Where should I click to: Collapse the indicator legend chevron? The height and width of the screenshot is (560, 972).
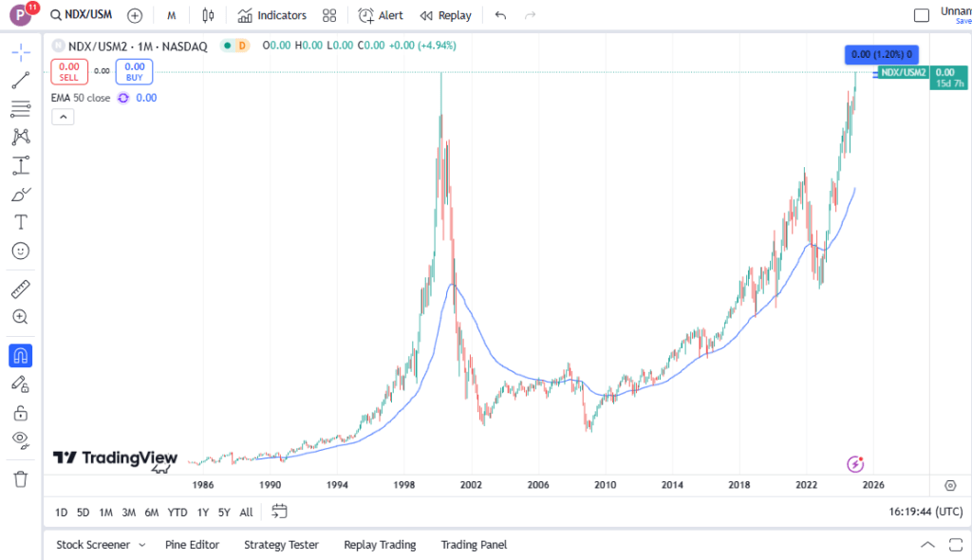click(63, 117)
